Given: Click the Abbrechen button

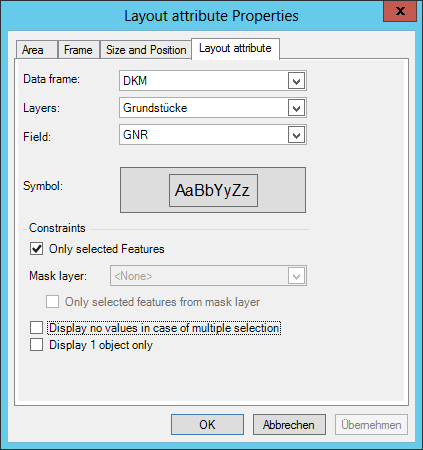Looking at the screenshot, I should click(289, 425).
